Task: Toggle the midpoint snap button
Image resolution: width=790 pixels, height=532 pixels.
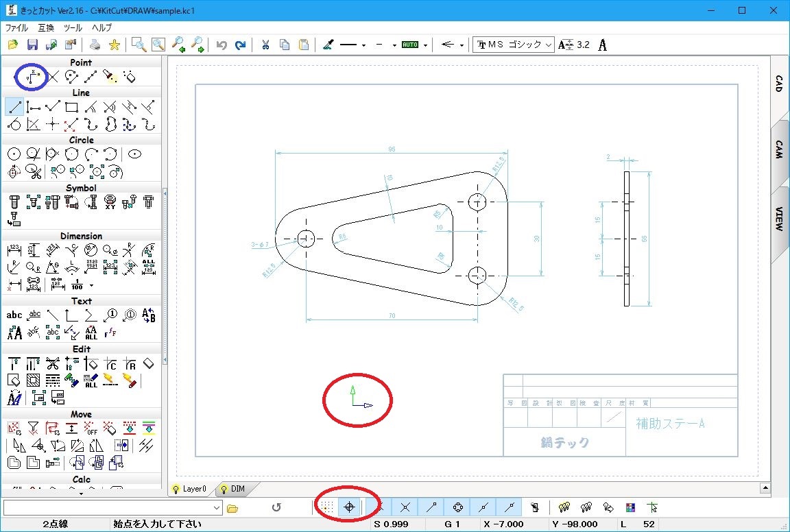Action: click(483, 507)
